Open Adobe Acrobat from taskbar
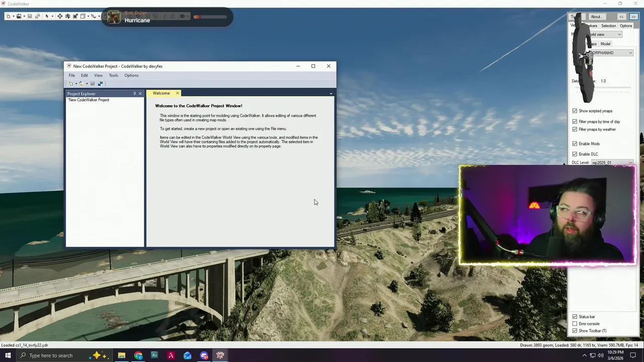The image size is (644, 362). click(x=171, y=355)
